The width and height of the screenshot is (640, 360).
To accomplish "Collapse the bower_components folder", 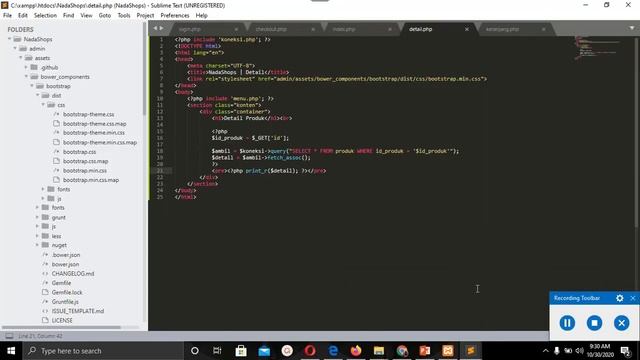I will [27, 77].
